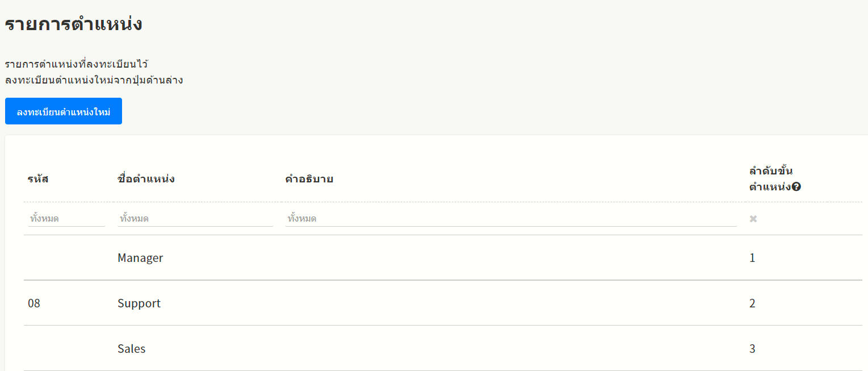Sort by the ชื่อตำแหน่ง column header

[146, 179]
